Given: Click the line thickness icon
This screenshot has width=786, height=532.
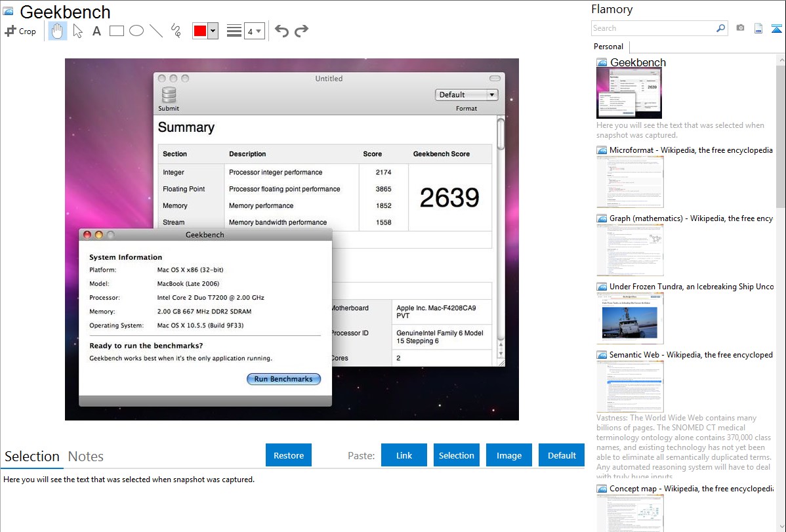Looking at the screenshot, I should [x=234, y=31].
